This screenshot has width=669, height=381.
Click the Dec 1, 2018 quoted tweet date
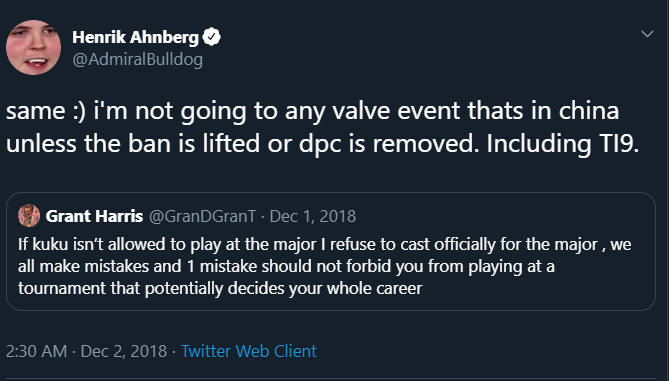click(x=313, y=216)
